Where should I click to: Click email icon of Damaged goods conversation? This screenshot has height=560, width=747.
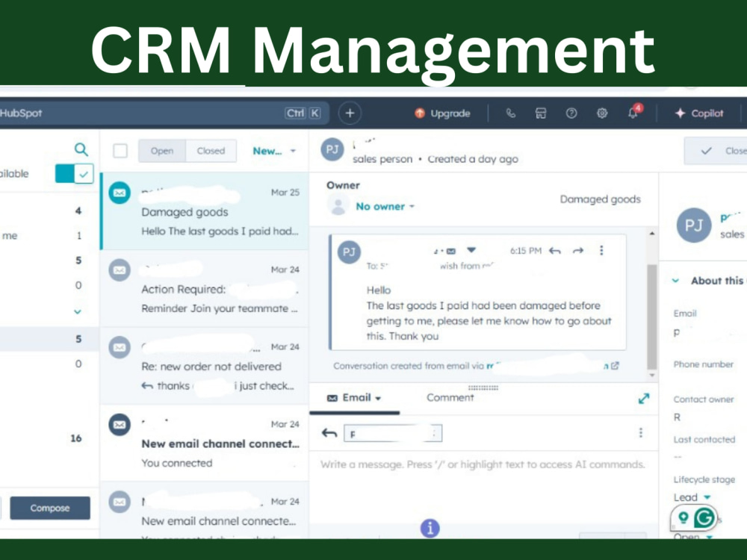[120, 193]
